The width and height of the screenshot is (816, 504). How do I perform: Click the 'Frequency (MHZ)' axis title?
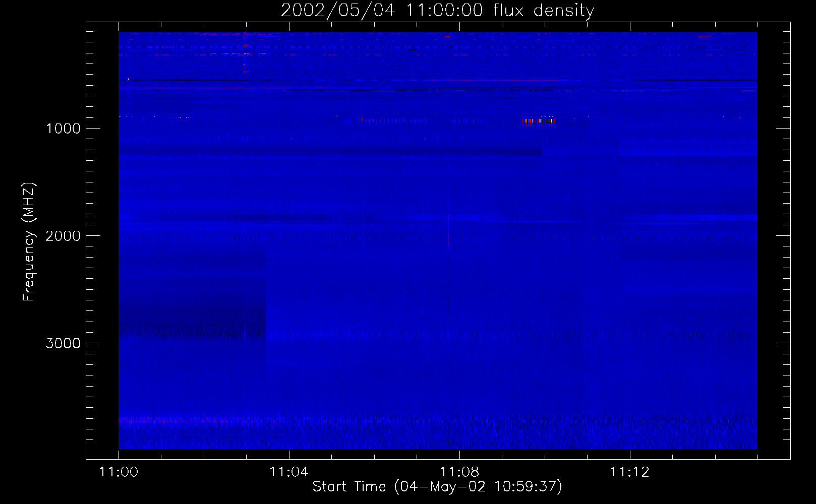point(29,241)
